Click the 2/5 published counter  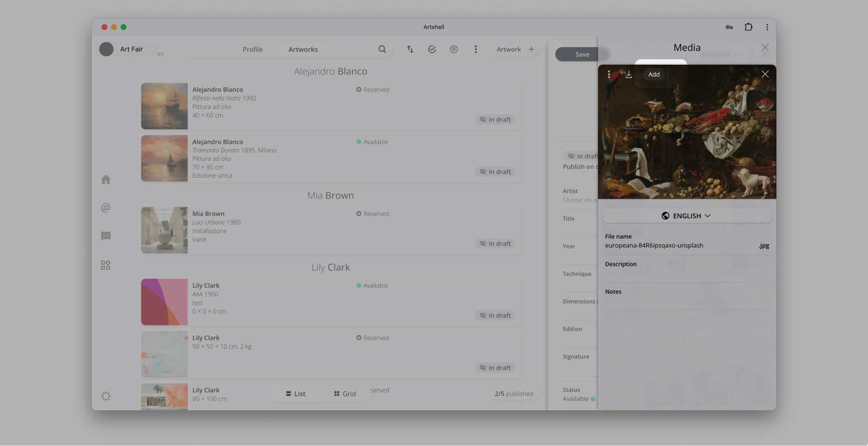click(514, 394)
